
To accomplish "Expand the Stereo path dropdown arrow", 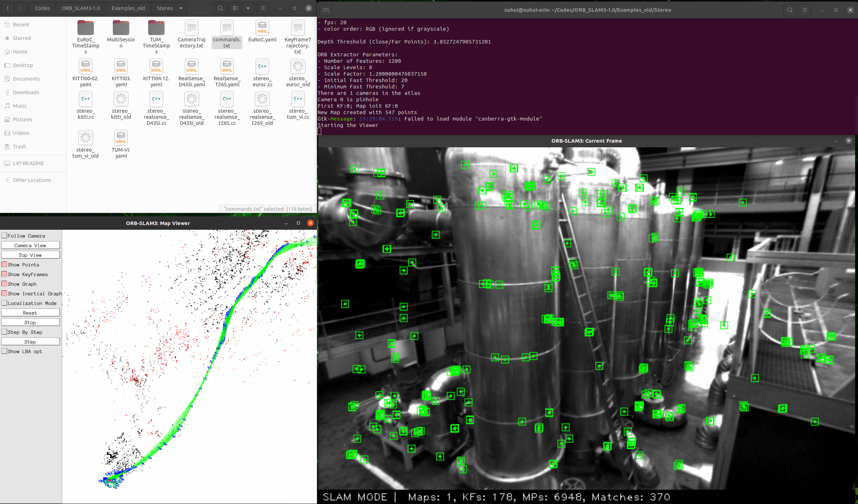I will click(x=181, y=8).
